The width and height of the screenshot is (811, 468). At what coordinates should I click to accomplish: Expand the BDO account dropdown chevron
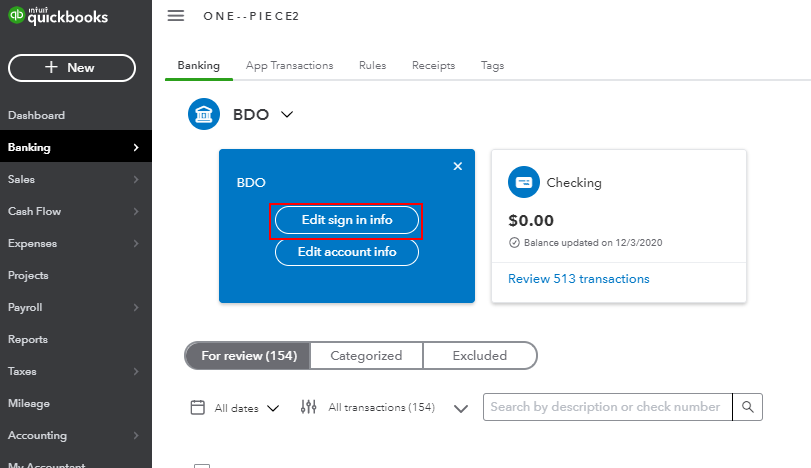tap(287, 114)
